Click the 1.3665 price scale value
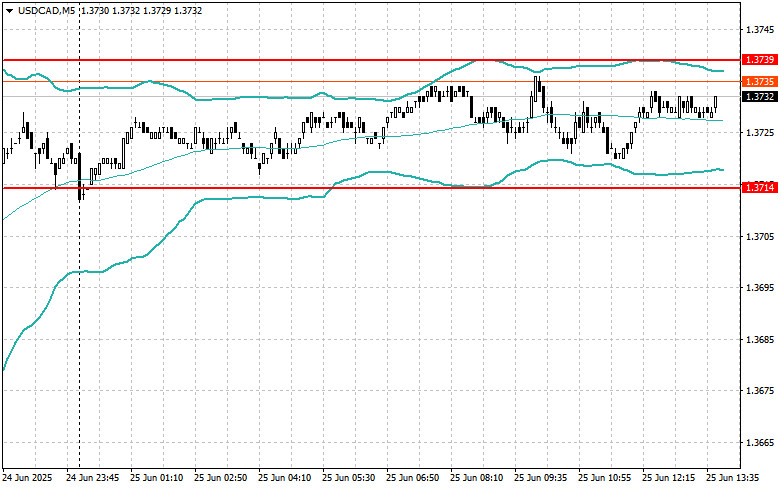781x489 pixels. pyautogui.click(x=760, y=443)
